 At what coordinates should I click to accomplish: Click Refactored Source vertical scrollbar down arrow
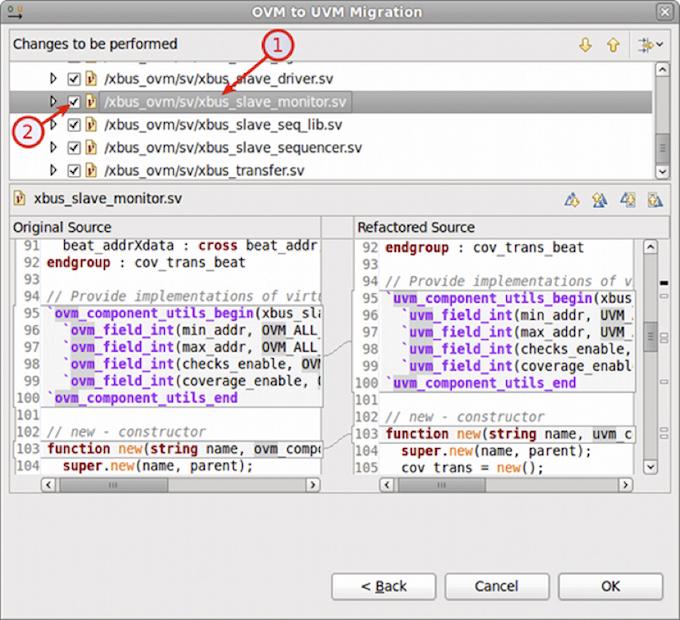(x=650, y=467)
